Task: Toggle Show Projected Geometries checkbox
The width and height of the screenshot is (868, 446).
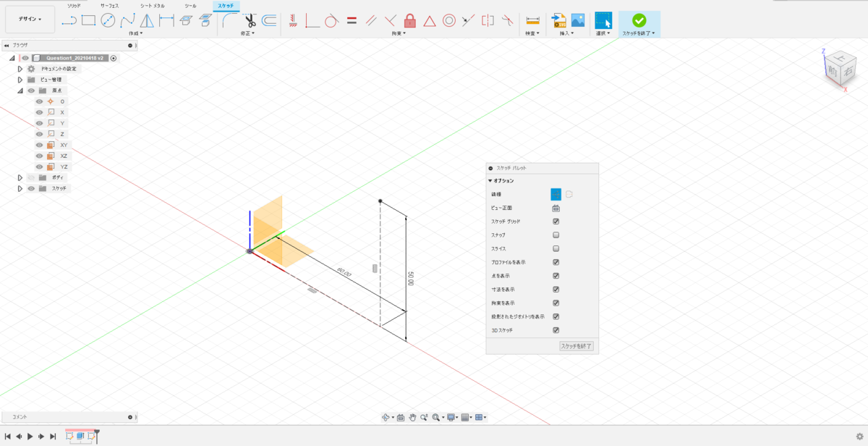Action: click(556, 316)
